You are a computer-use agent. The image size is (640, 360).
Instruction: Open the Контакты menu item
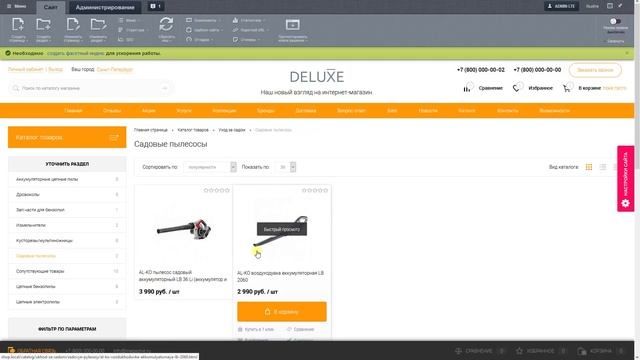507,111
